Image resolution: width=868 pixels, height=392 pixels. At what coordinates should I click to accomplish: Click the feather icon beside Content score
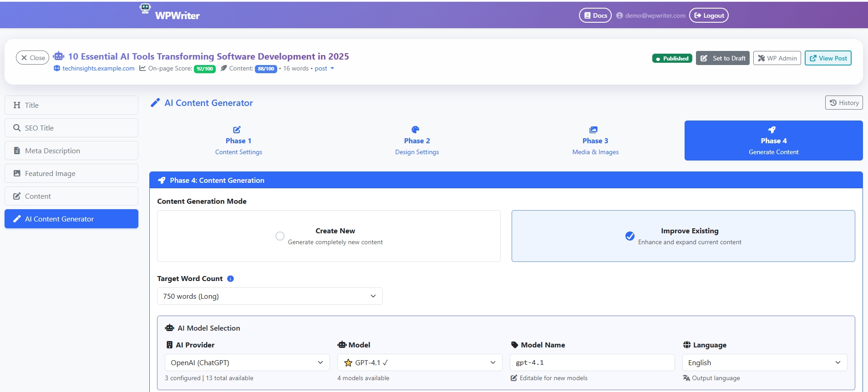point(223,68)
